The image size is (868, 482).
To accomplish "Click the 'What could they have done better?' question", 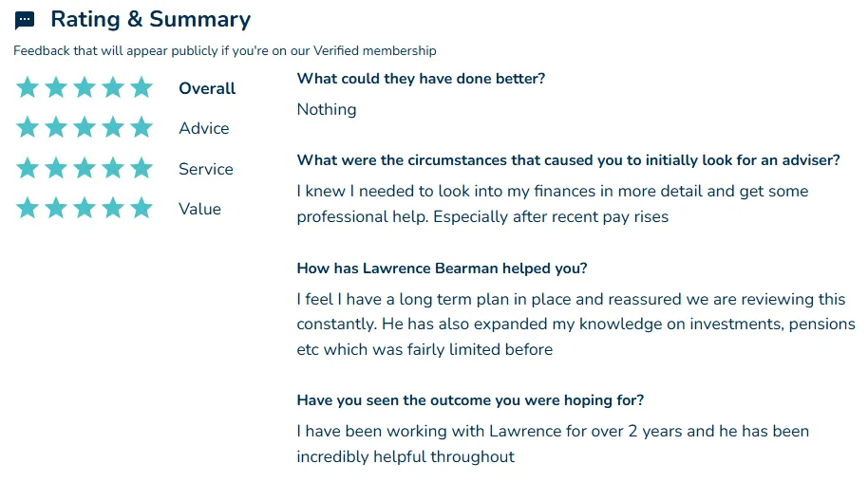I will pyautogui.click(x=421, y=79).
